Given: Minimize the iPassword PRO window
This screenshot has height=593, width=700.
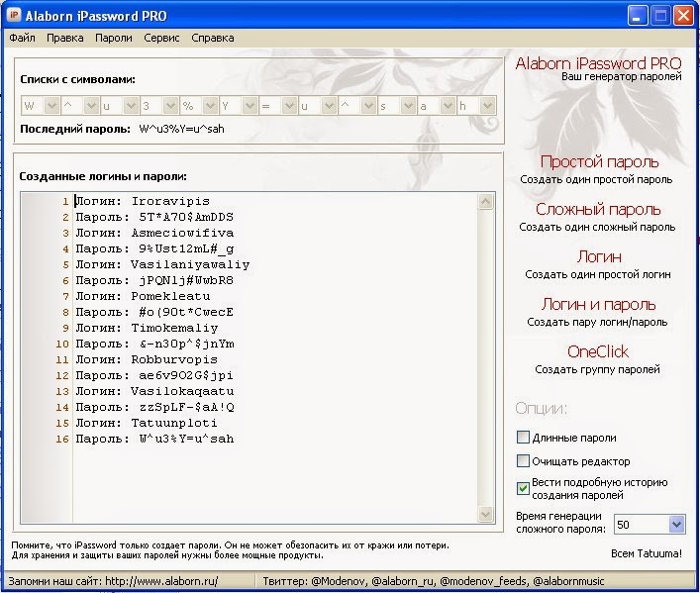Looking at the screenshot, I should (637, 16).
